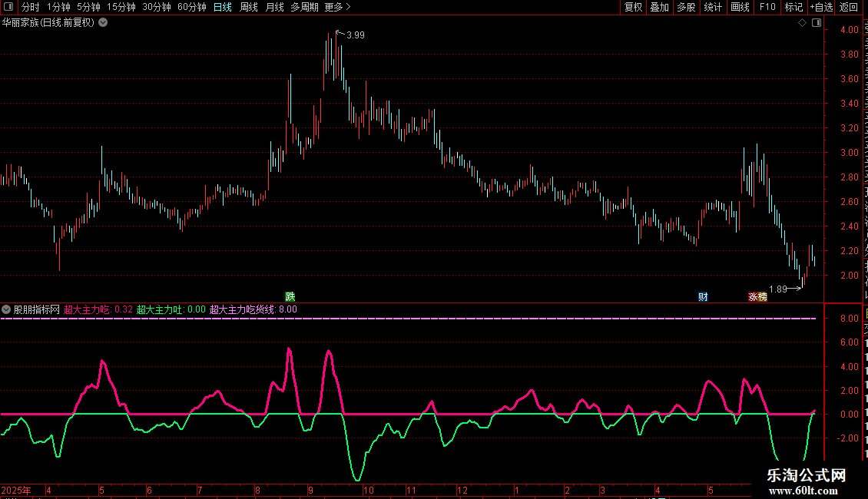Switch to 日线 daily chart
Viewport: 868px width, 499px height.
click(x=223, y=7)
